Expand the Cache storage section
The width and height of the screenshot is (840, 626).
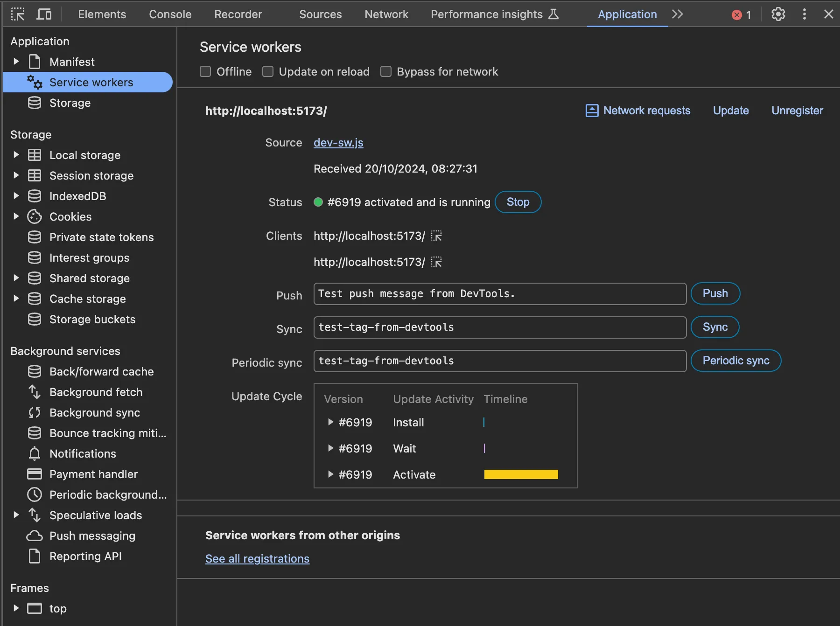tap(16, 299)
